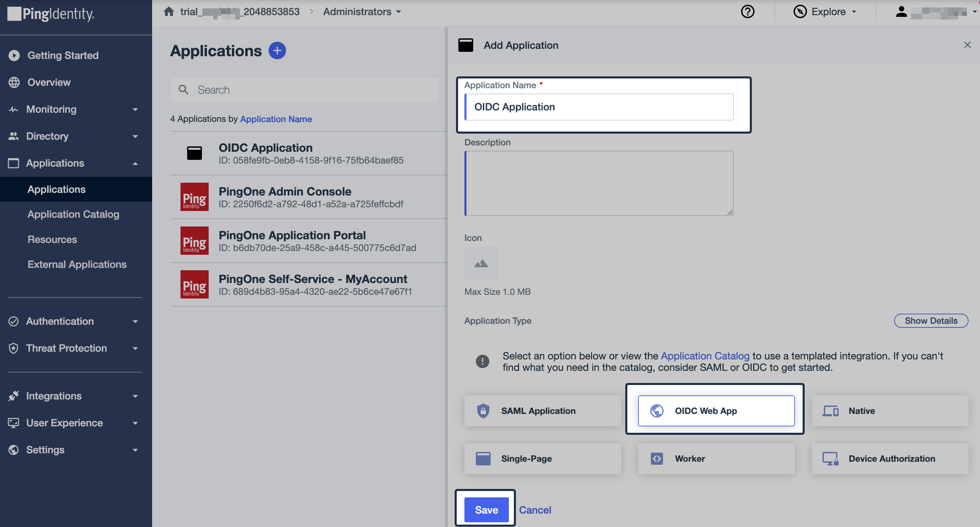The image size is (980, 527).
Task: Expand the Administrators breadcrumb dropdown
Action: [398, 11]
